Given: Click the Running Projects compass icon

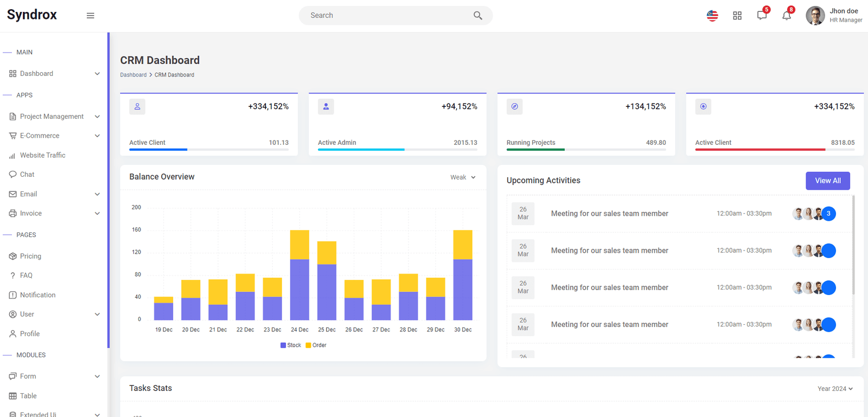Looking at the screenshot, I should (x=515, y=106).
